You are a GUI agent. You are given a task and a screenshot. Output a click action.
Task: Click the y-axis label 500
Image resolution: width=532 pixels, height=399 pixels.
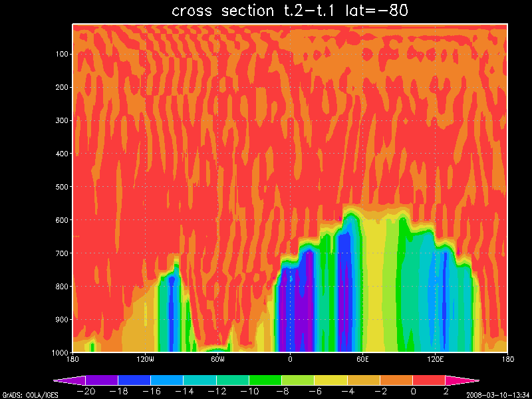[62, 187]
